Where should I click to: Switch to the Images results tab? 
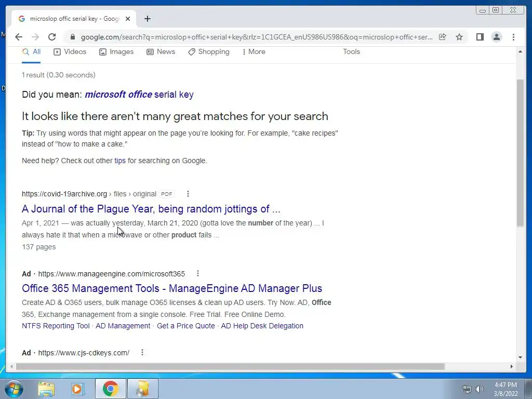click(x=116, y=52)
